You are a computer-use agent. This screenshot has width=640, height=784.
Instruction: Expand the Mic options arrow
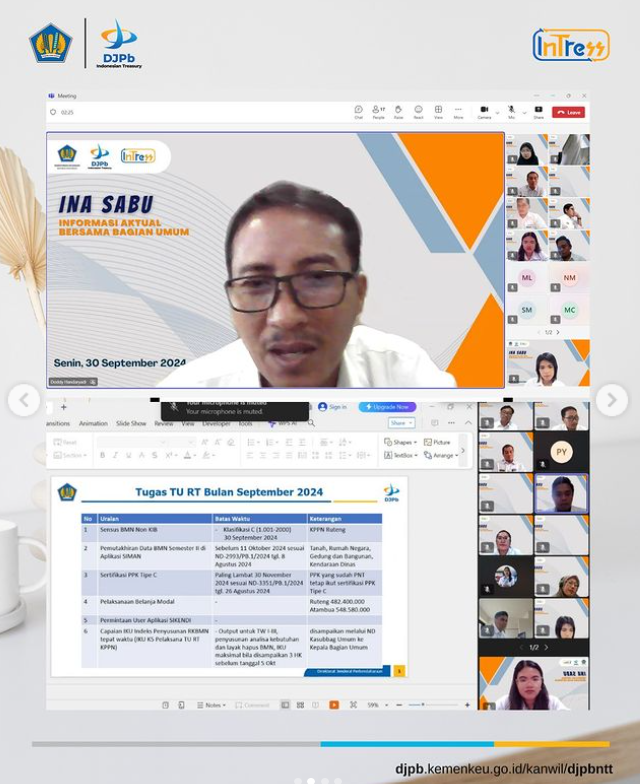(524, 113)
